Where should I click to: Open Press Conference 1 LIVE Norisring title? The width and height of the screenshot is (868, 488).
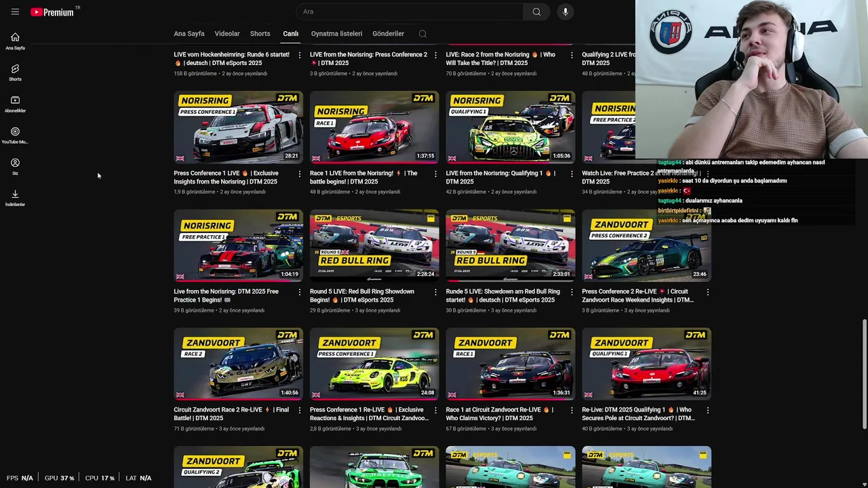(226, 178)
